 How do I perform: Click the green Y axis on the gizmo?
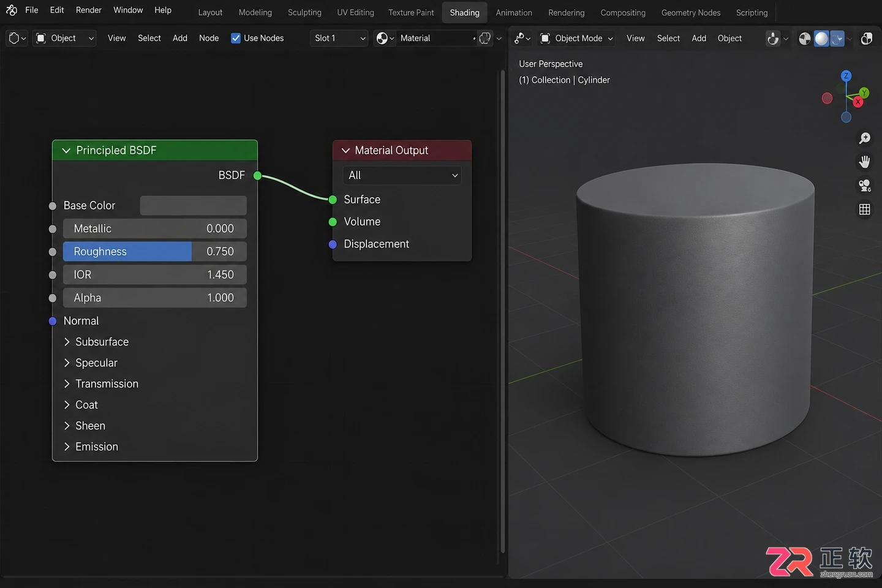pos(864,93)
